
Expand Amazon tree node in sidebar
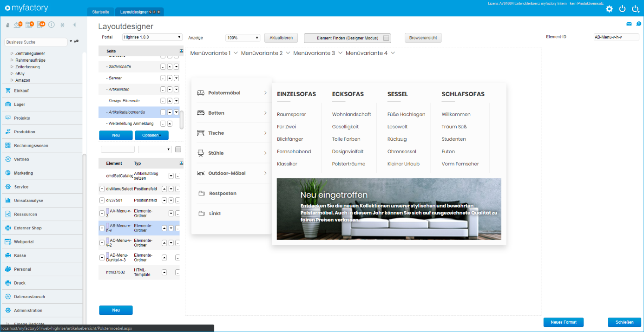[12, 80]
